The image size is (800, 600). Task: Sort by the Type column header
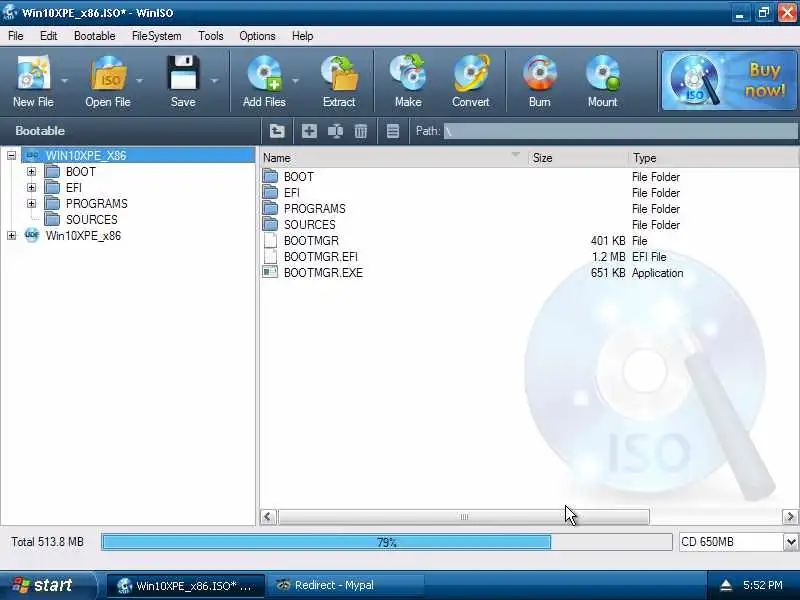[713, 158]
